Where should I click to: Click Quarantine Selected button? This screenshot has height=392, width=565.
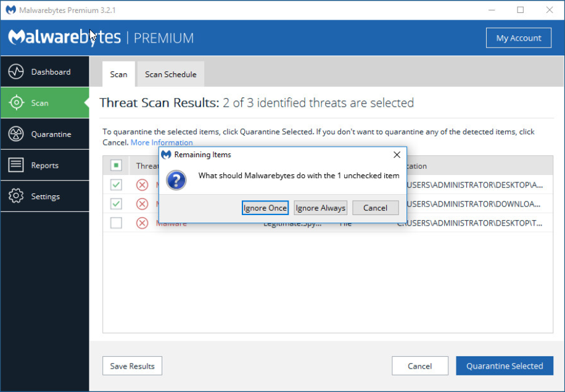pyautogui.click(x=505, y=365)
